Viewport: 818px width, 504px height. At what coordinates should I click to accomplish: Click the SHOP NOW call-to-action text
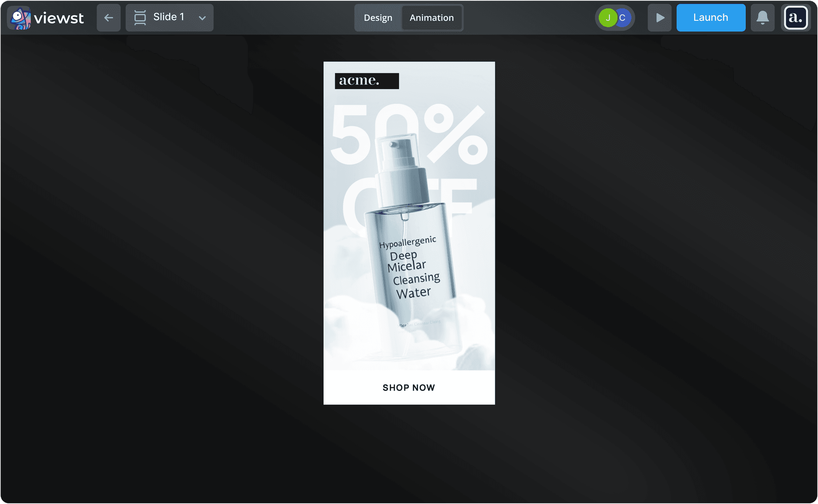click(x=409, y=388)
